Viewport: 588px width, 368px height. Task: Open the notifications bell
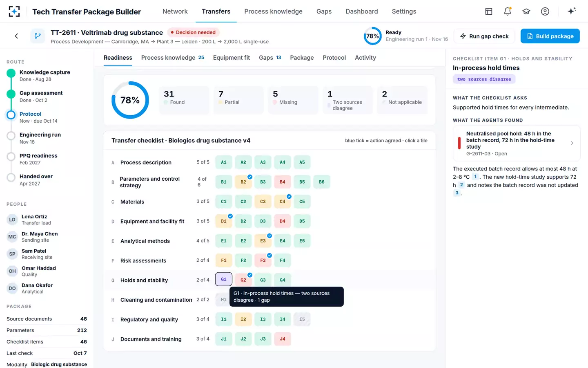(x=508, y=11)
